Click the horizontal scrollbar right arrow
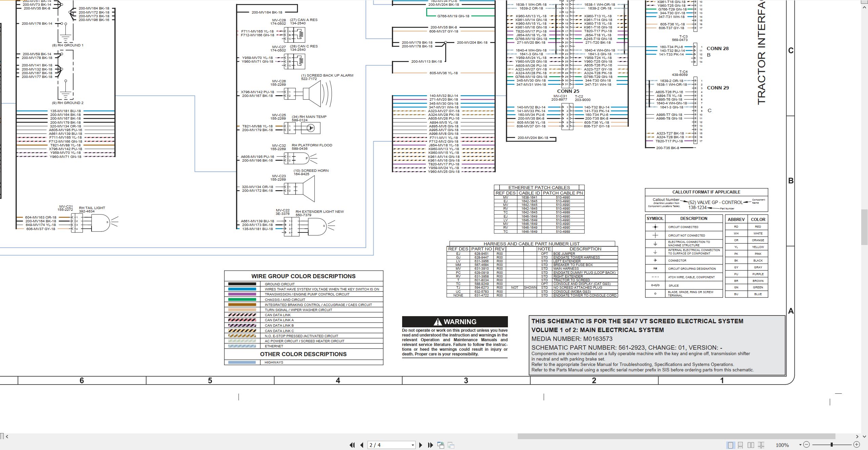 tap(857, 436)
